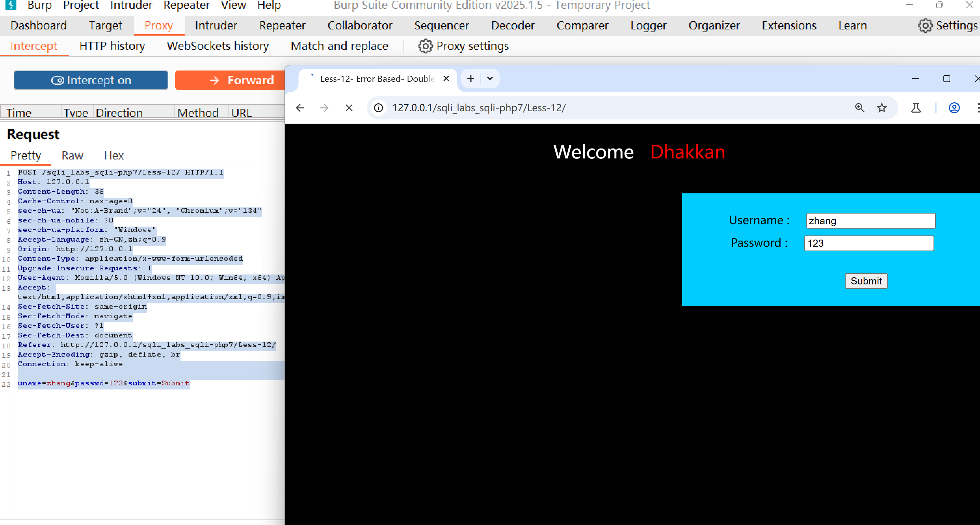Open the Chrome profile icon
Screen dimensions: 980x525
[x=954, y=108]
